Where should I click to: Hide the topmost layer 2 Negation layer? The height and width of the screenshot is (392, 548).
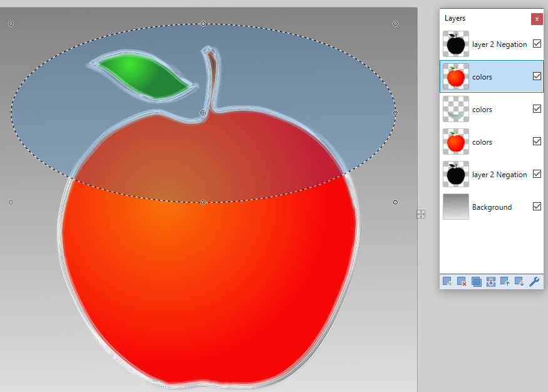pos(537,44)
